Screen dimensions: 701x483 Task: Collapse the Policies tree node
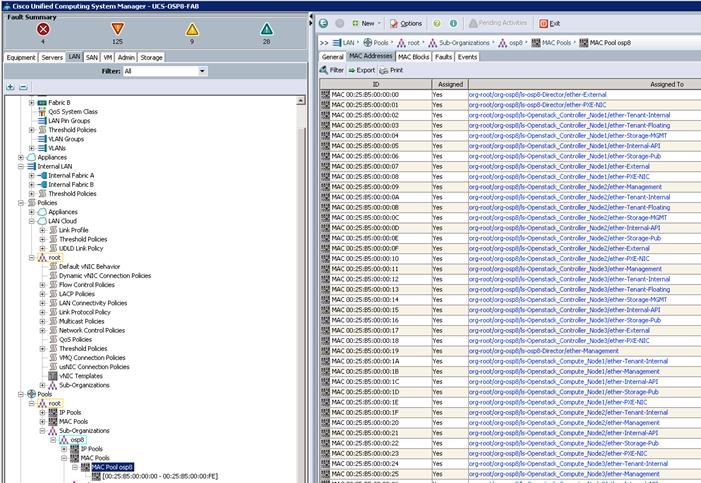pyautogui.click(x=21, y=203)
